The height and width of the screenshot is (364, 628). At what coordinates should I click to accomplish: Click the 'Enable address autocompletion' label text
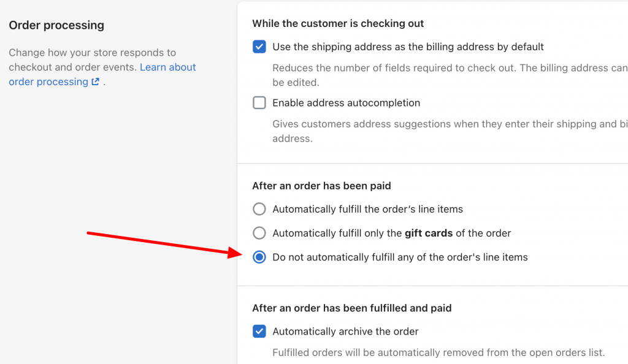[x=346, y=103]
